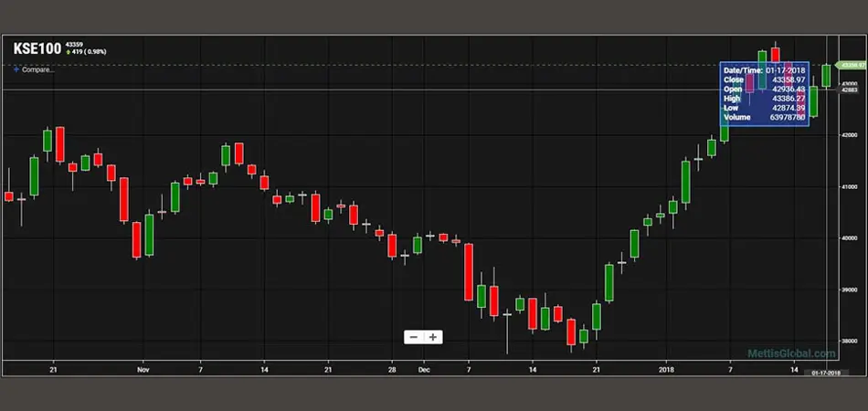Click the Low 42874.39 tooltip value

pyautogui.click(x=789, y=108)
